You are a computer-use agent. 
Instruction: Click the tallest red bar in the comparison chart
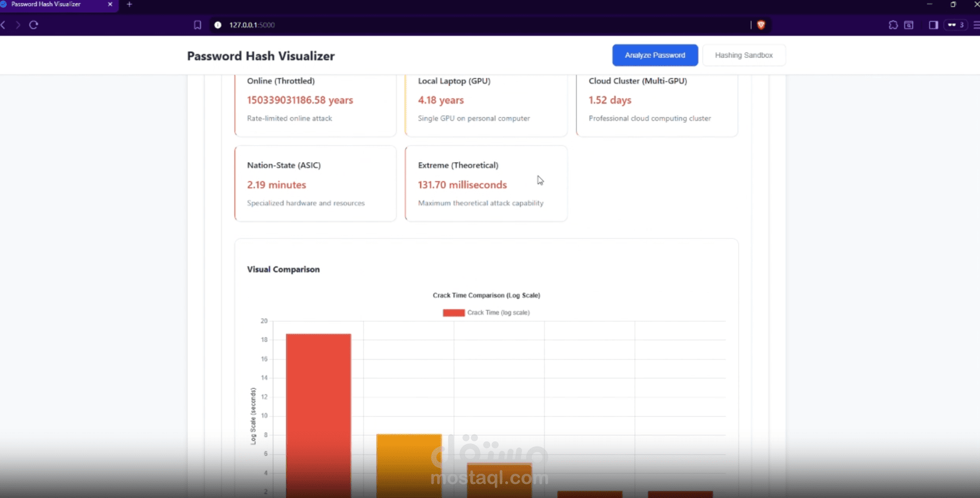(318, 411)
